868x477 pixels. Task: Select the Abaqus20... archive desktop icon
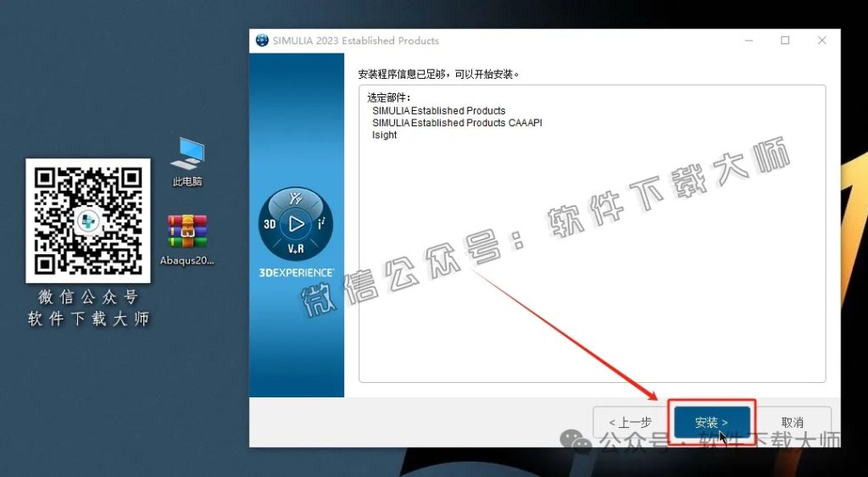click(x=187, y=240)
